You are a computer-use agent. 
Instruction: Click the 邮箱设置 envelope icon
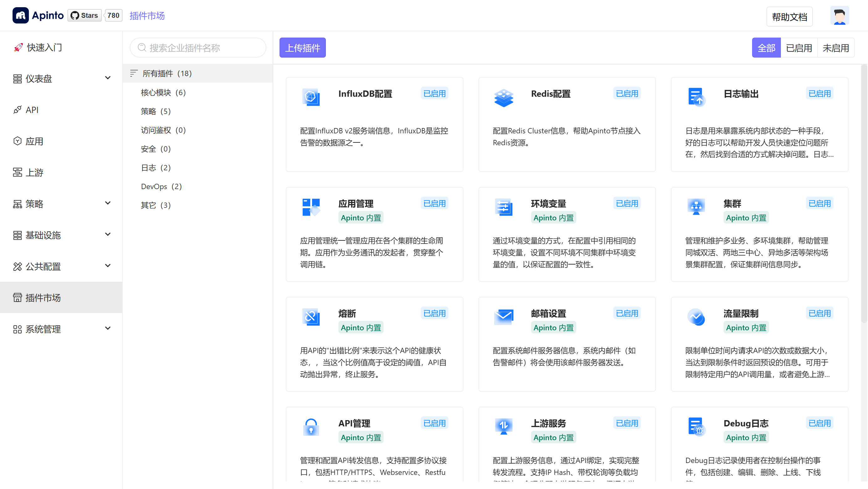[x=504, y=317]
